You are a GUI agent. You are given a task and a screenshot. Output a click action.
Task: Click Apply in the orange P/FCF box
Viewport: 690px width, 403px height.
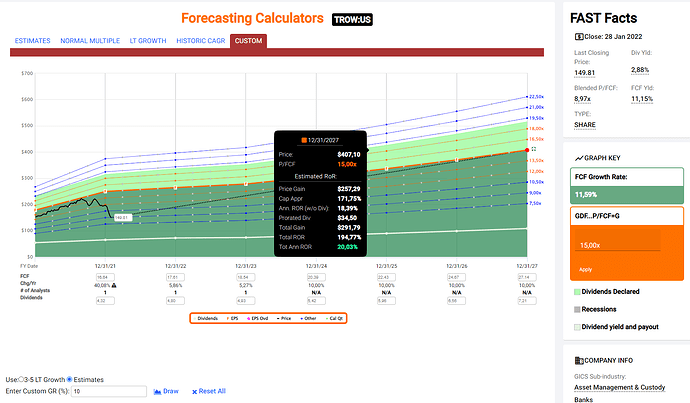tap(584, 269)
